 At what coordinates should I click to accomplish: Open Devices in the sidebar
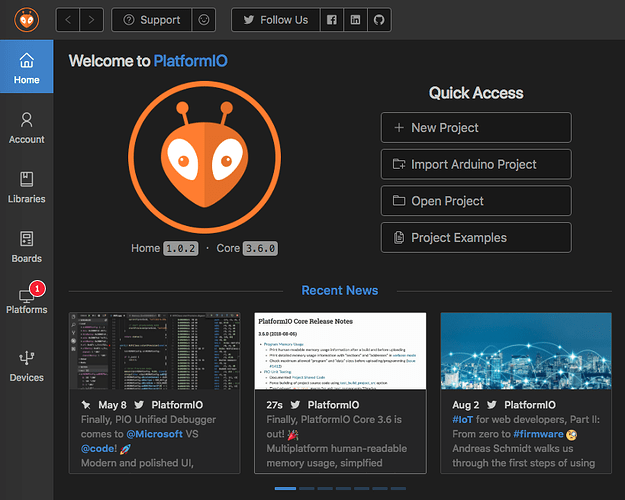click(x=27, y=366)
